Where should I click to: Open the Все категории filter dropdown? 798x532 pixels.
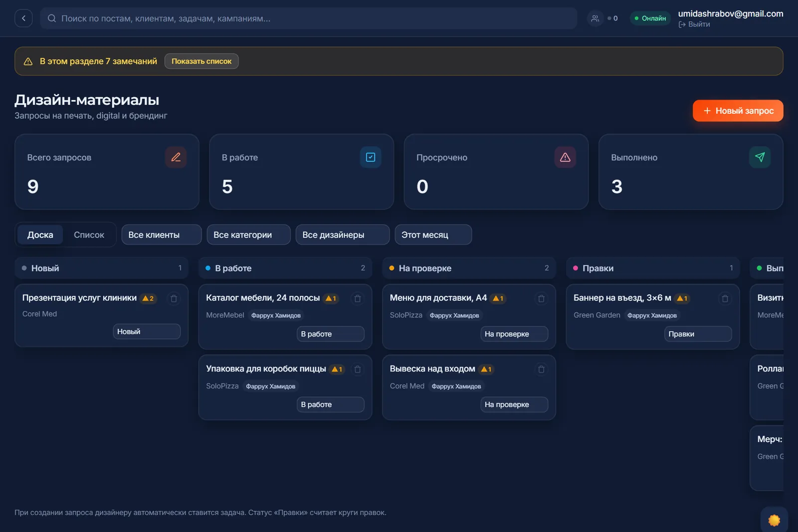(248, 235)
